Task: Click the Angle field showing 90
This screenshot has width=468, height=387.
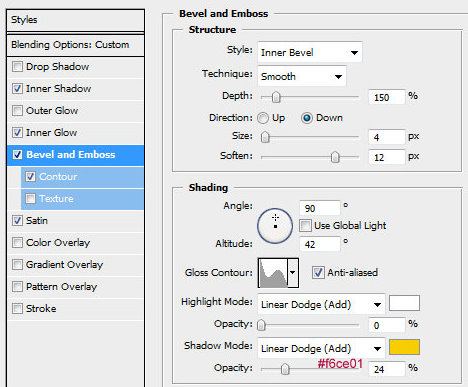Action: 320,208
